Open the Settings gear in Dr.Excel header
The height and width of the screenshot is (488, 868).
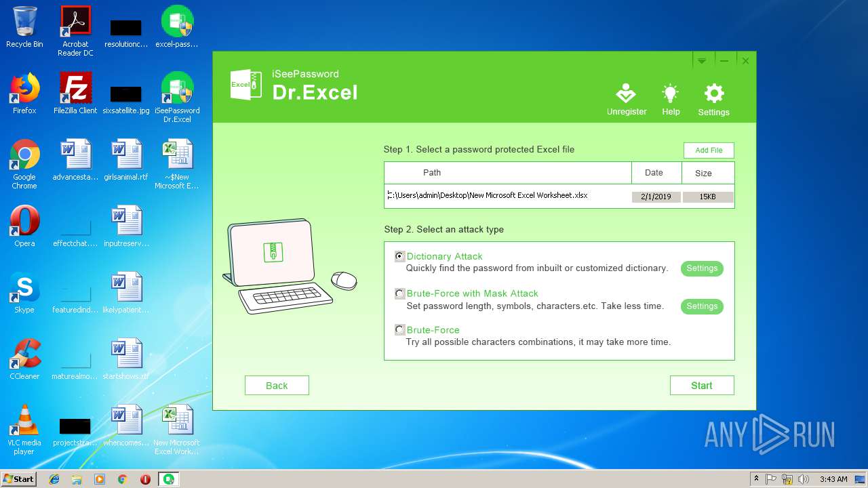(713, 100)
